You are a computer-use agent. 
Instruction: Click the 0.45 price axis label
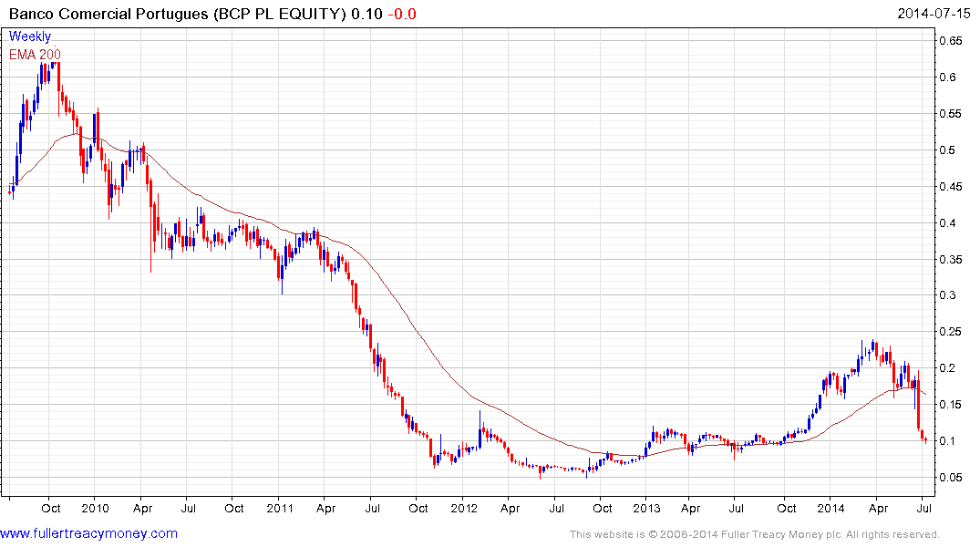[951, 186]
